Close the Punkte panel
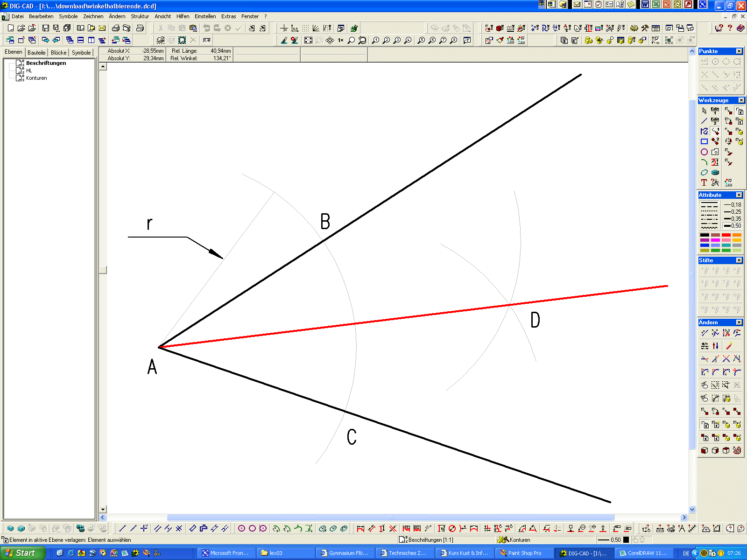Viewport: 747px width, 560px height. tap(739, 51)
